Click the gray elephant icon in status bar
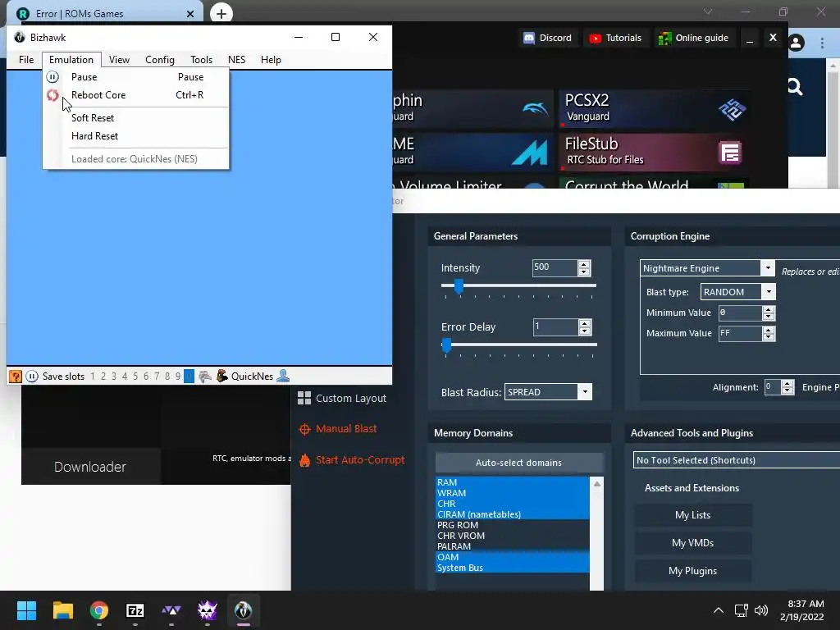 (x=205, y=377)
